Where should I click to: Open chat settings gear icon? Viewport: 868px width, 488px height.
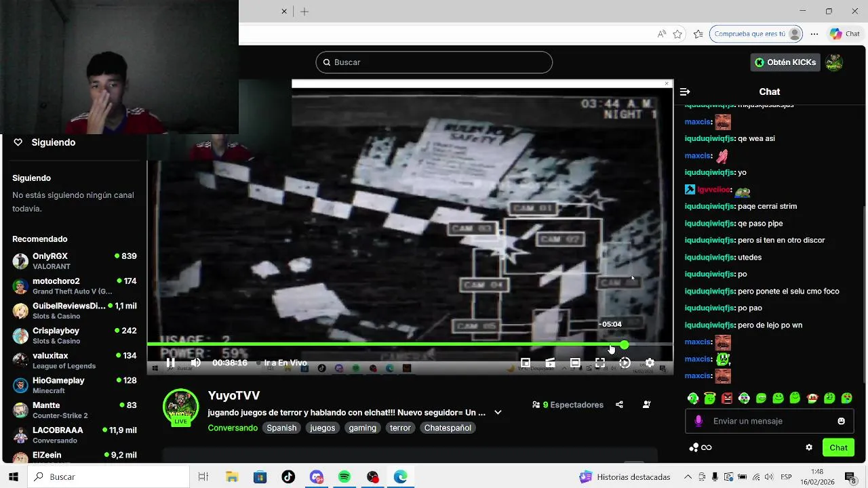click(809, 447)
